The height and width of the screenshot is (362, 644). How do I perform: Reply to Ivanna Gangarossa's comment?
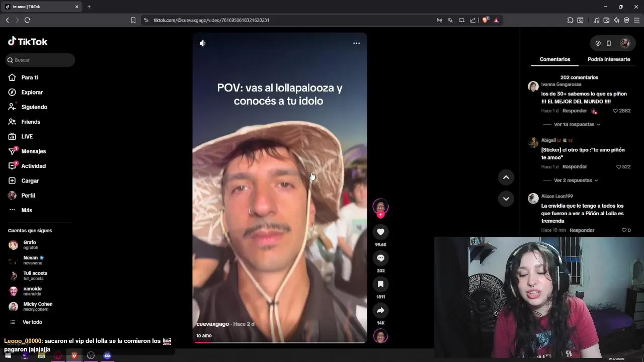pyautogui.click(x=575, y=111)
